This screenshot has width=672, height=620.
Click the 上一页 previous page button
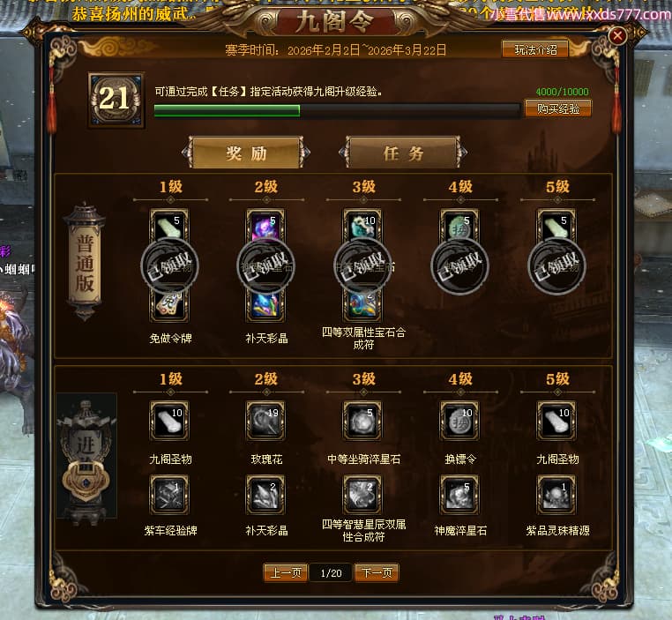[x=286, y=573]
